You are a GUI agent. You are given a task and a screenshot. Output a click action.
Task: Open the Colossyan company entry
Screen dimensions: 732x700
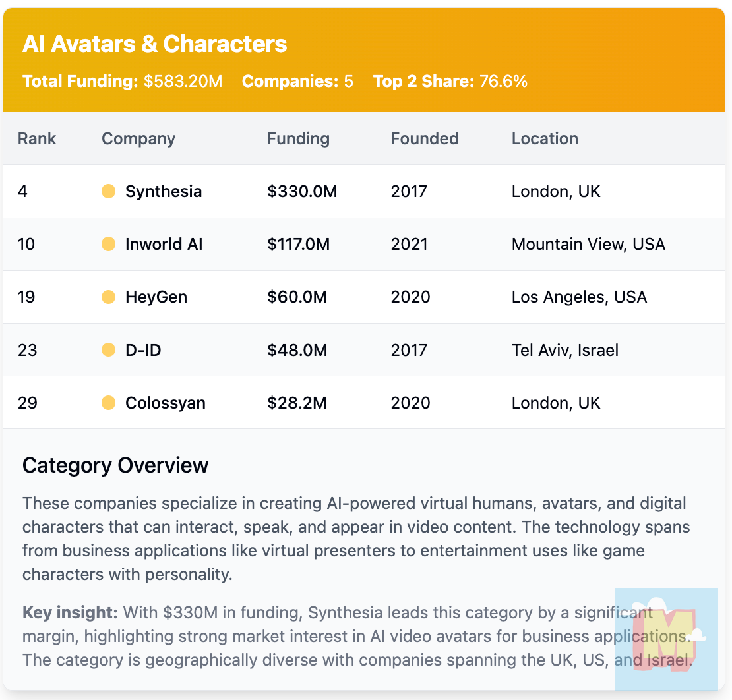[x=166, y=403]
